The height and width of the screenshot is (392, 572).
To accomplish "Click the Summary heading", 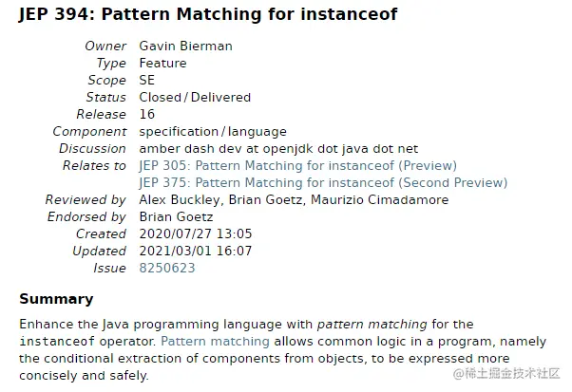I will coord(56,300).
